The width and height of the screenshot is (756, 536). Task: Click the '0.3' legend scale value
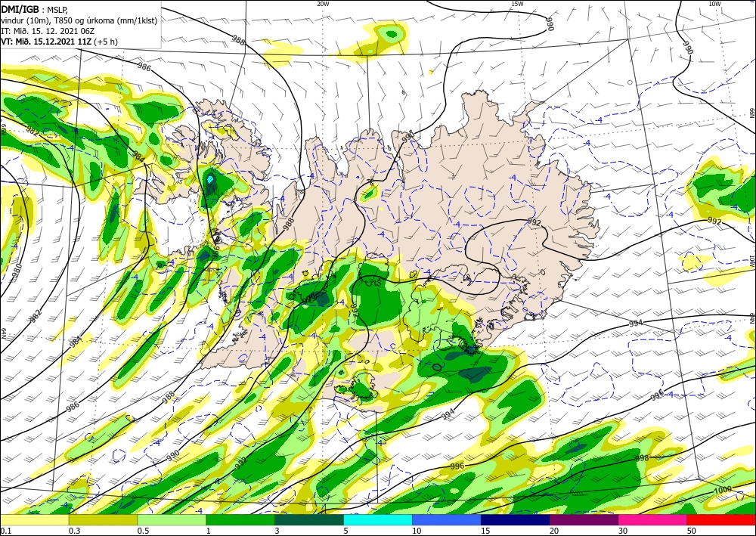tap(74, 531)
